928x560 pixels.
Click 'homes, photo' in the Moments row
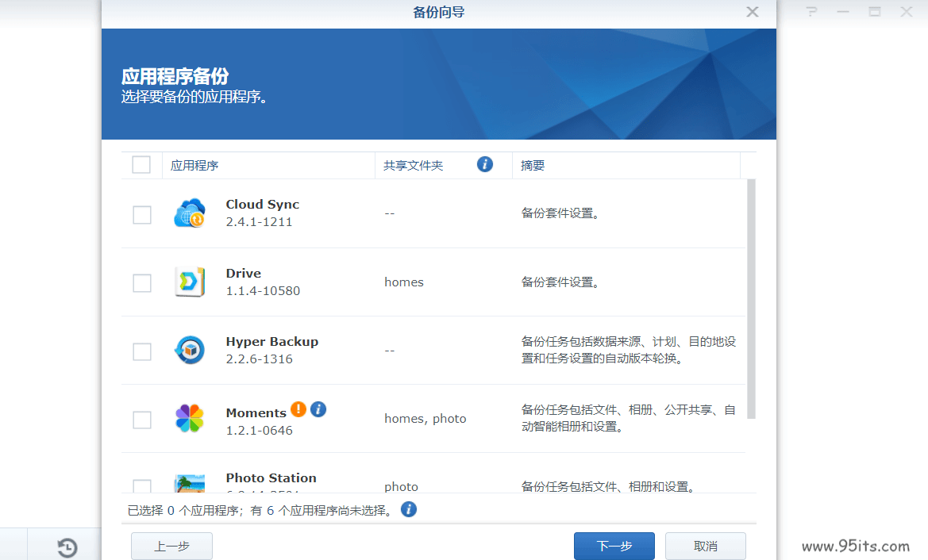click(x=425, y=419)
